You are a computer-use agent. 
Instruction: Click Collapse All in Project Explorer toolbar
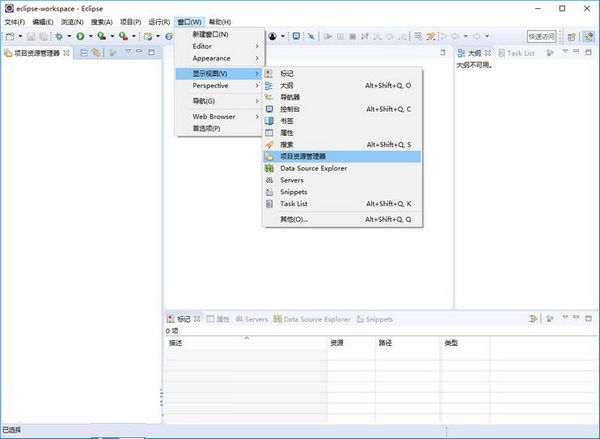[x=84, y=53]
